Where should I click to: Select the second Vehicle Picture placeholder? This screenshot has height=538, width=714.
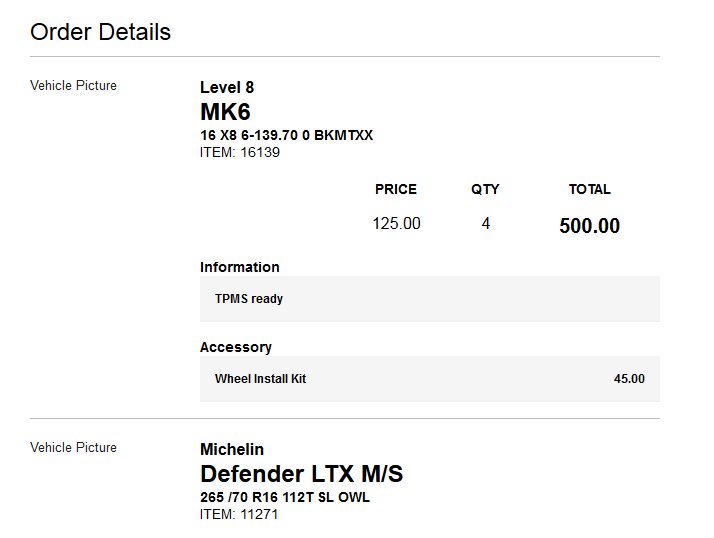73,447
